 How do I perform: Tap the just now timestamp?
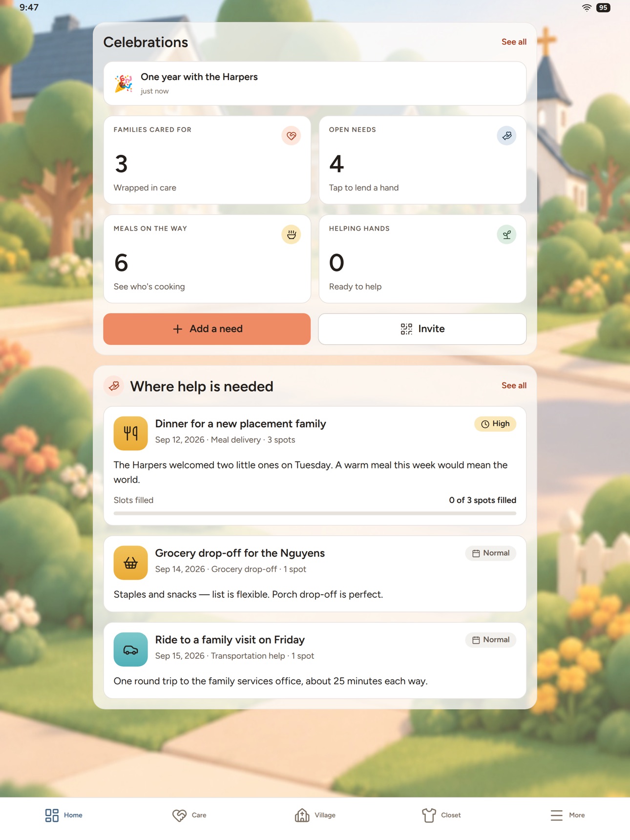(154, 91)
